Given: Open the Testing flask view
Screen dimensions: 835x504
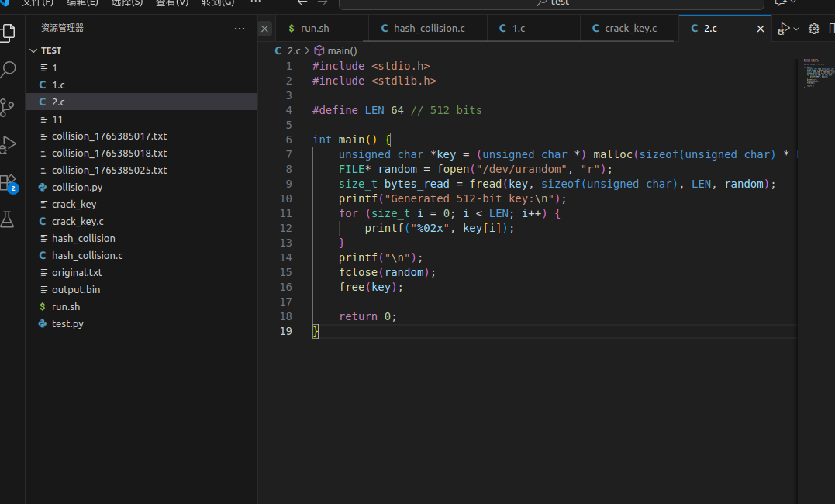Looking at the screenshot, I should tap(8, 219).
